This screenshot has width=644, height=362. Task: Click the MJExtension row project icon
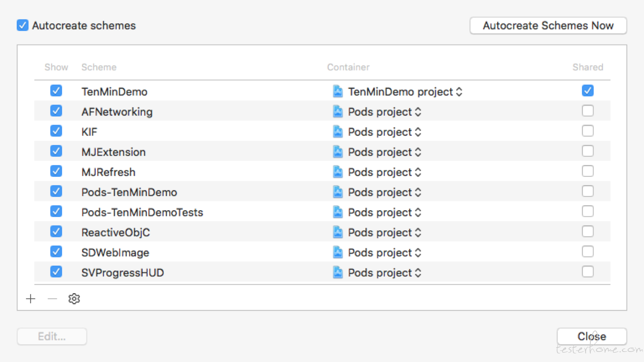tap(338, 151)
